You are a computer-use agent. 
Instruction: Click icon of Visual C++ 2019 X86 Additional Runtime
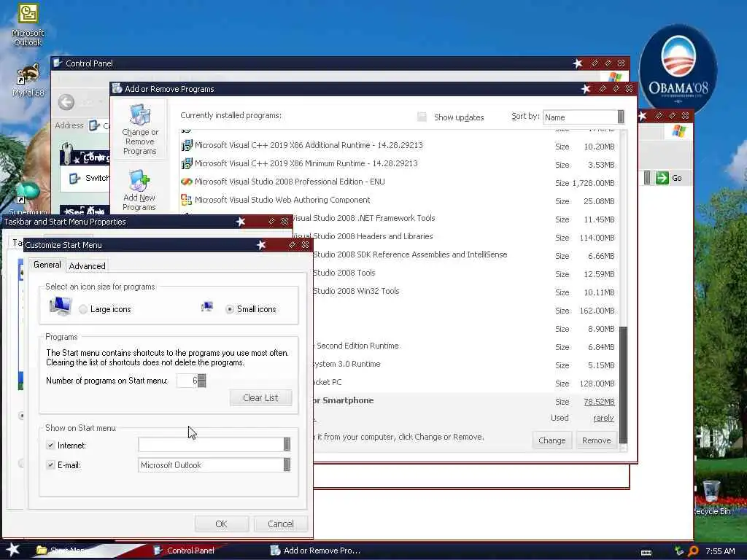[187, 145]
